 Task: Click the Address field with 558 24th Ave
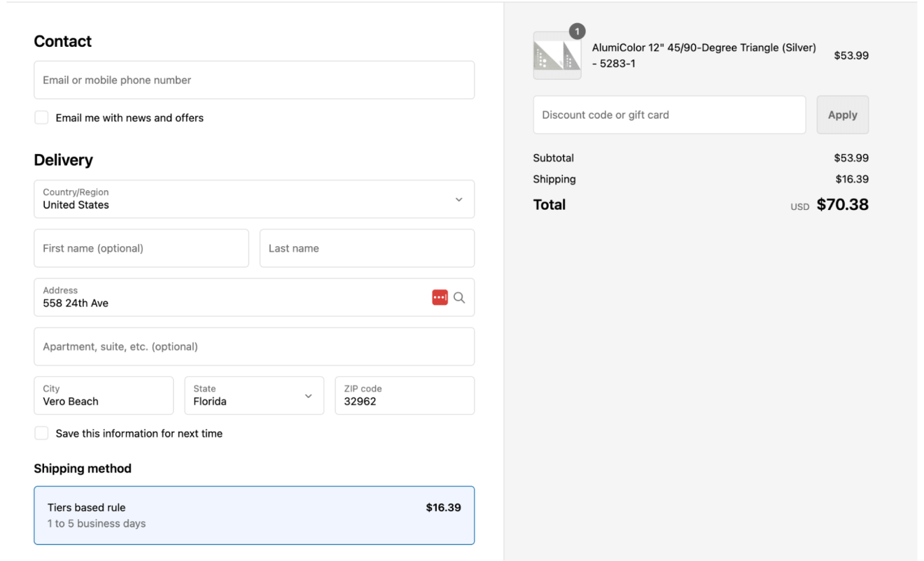(254, 297)
